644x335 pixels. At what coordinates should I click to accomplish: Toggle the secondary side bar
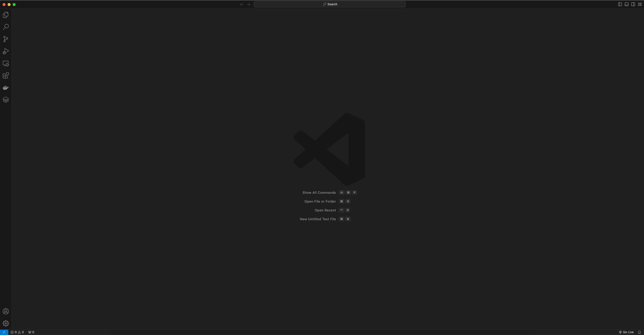(x=633, y=4)
